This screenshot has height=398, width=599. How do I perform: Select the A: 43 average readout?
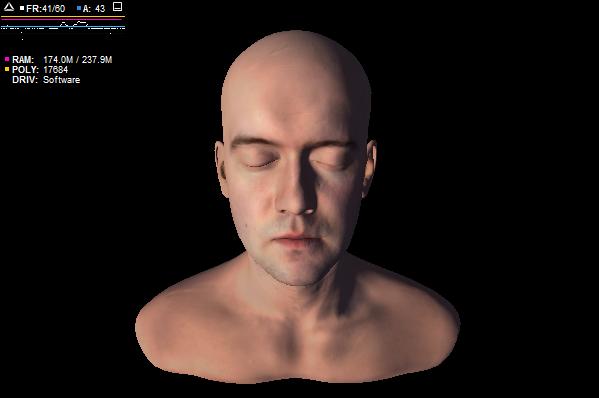94,8
